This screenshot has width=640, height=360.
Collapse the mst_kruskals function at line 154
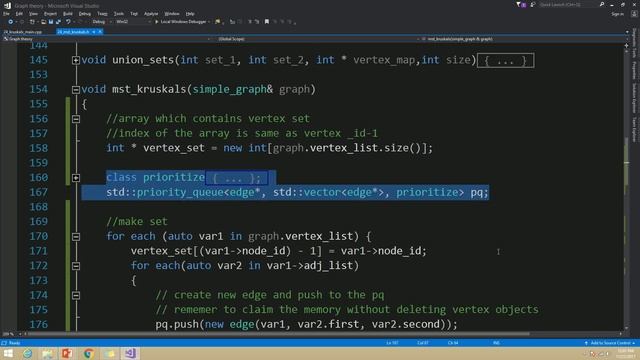76,90
